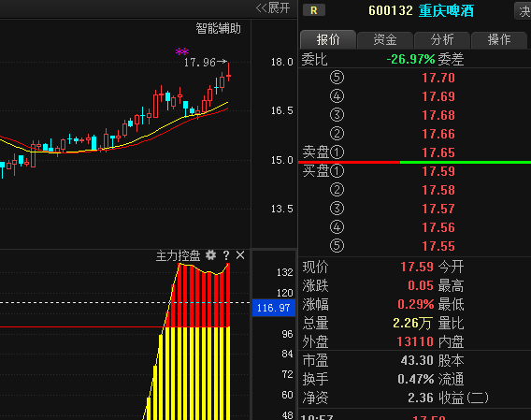Click the 净资 value 2.36
This screenshot has height=420, width=531.
[421, 398]
